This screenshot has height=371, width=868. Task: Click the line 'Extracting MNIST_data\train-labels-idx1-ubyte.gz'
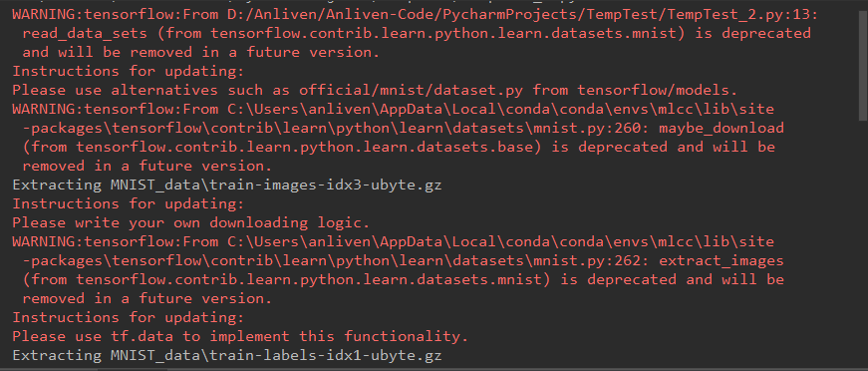(x=227, y=355)
